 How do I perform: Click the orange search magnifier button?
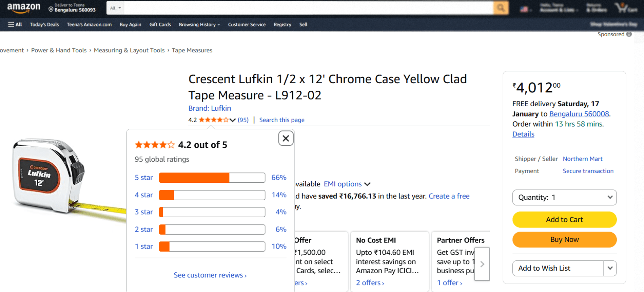pyautogui.click(x=501, y=8)
